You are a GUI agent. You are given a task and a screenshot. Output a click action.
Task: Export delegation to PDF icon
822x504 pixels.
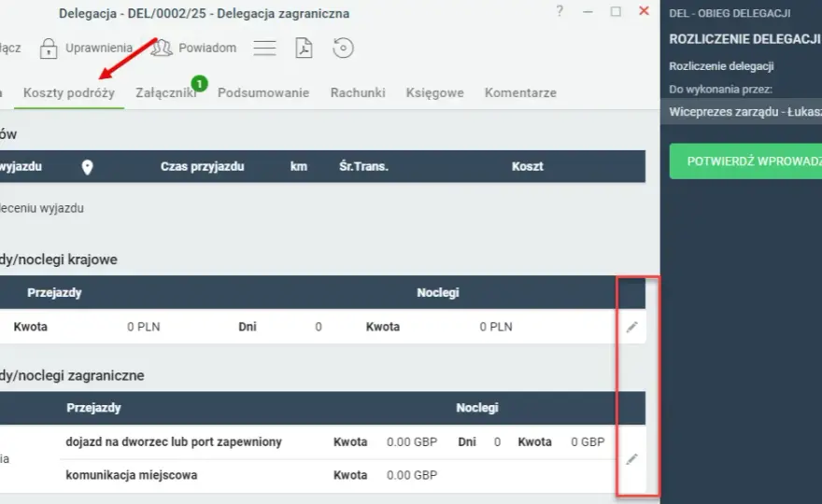305,48
